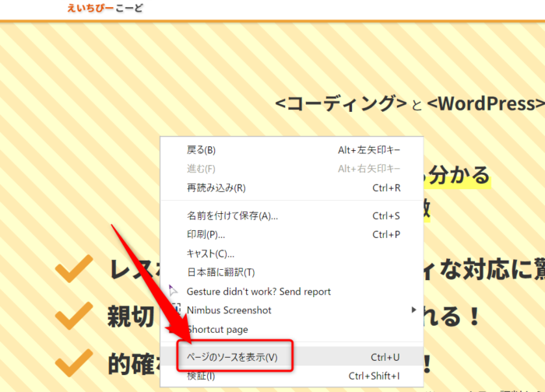Screen dimensions: 545x392
Task: Expand the Nimbus Screenshot submenu arrow
Action: 413,310
